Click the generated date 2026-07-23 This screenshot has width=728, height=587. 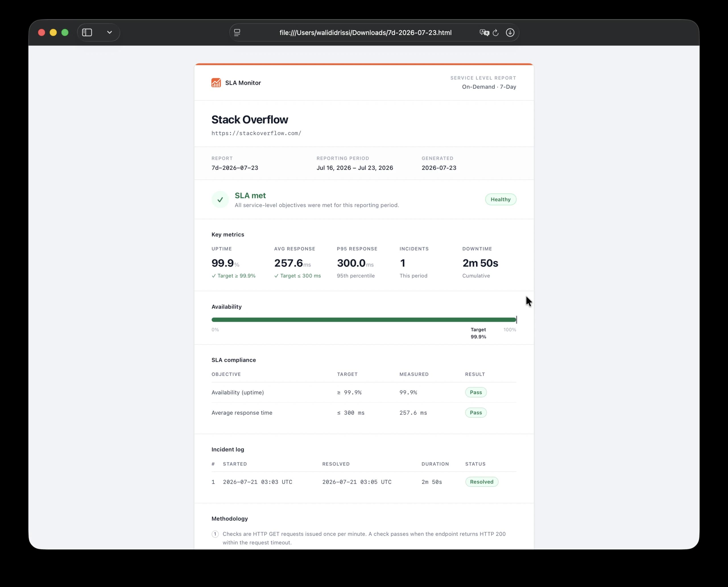tap(439, 168)
